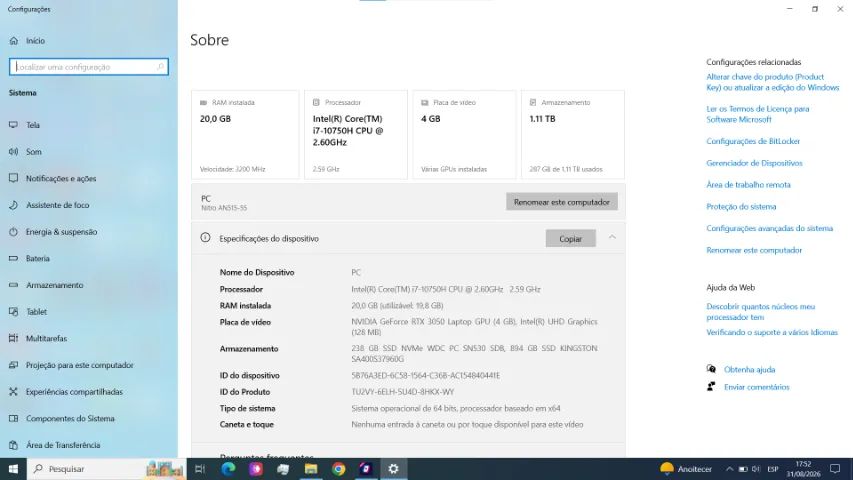Launch Microsoft Edge from taskbar
Viewport: 853px width, 480px height.
(228, 469)
